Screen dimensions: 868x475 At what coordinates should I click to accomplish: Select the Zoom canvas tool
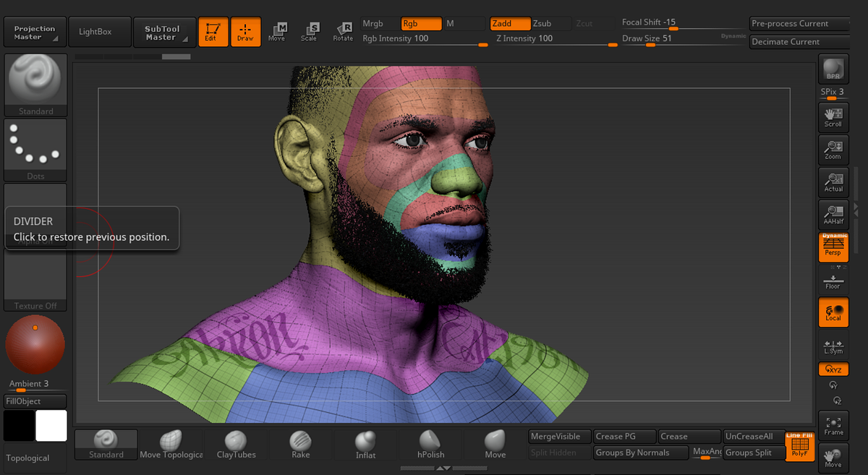(x=833, y=150)
